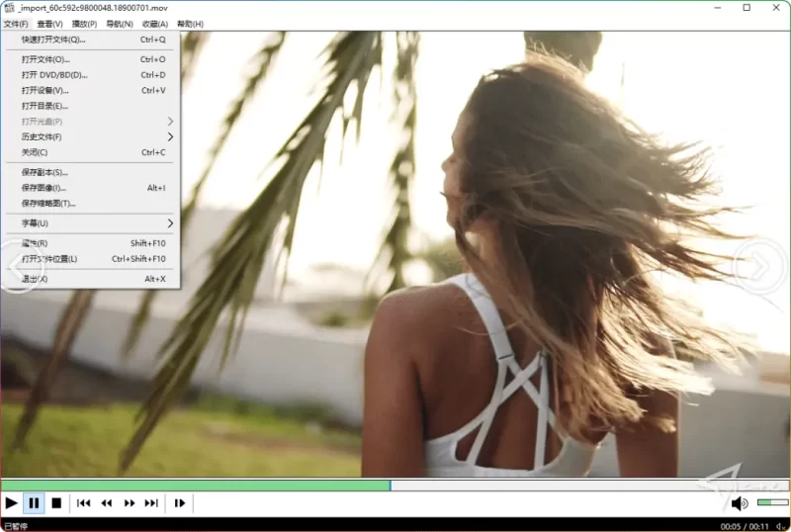Click the Play button
791x532 pixels.
pos(12,503)
